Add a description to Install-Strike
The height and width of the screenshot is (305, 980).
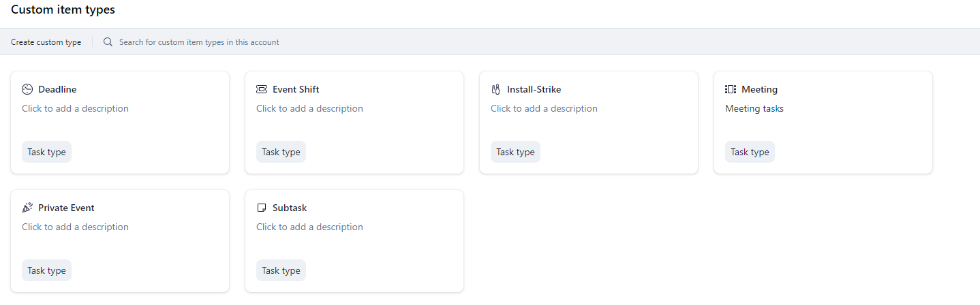pos(544,108)
